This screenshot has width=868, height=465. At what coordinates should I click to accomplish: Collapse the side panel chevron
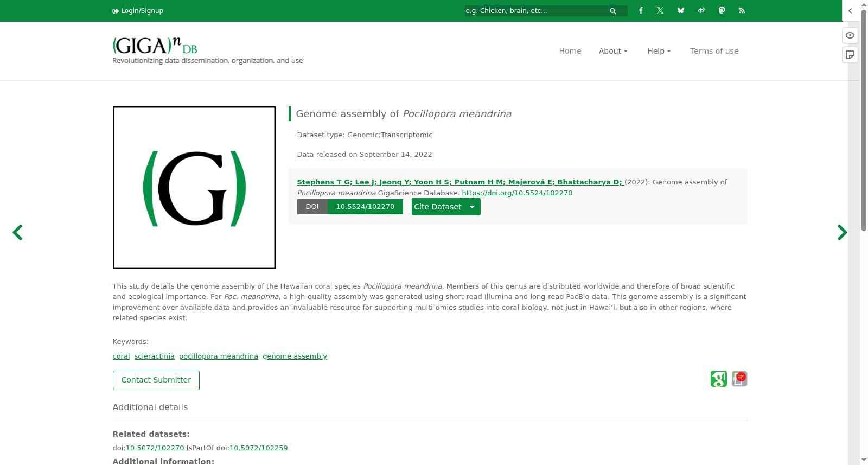pyautogui.click(x=850, y=11)
